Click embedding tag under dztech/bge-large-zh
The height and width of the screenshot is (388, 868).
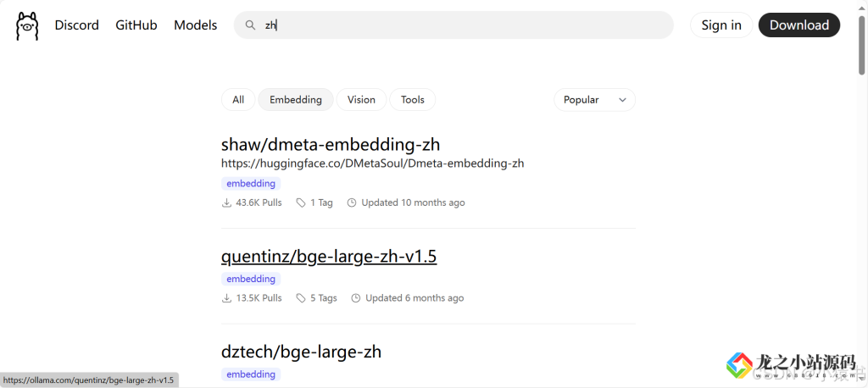tap(251, 374)
